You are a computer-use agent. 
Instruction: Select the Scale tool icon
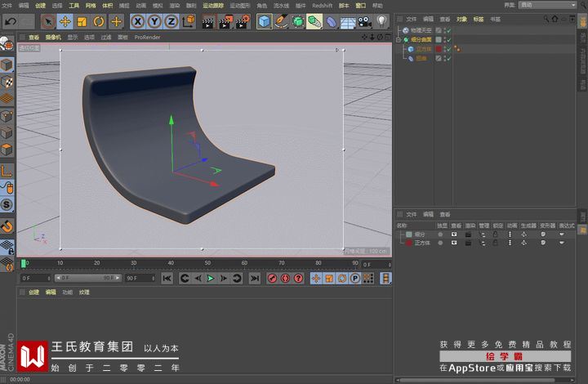pyautogui.click(x=82, y=21)
